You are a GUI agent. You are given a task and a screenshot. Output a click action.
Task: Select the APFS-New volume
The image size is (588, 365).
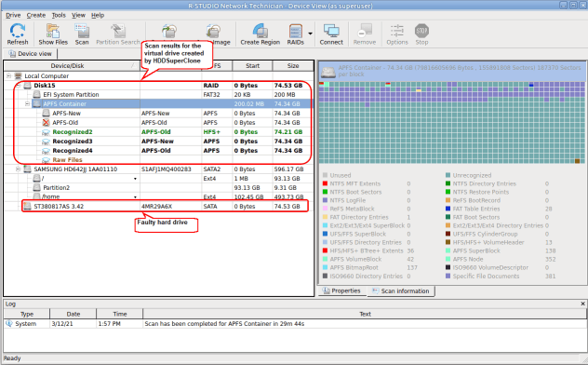[66, 114]
